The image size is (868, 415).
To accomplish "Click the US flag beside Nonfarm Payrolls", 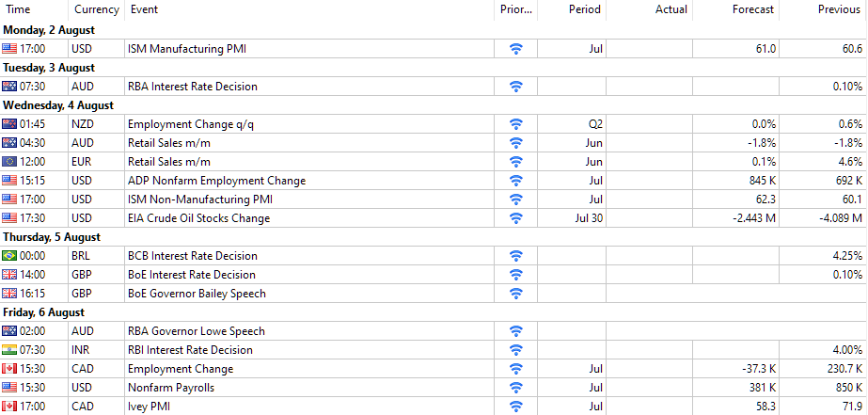I will click(x=9, y=388).
